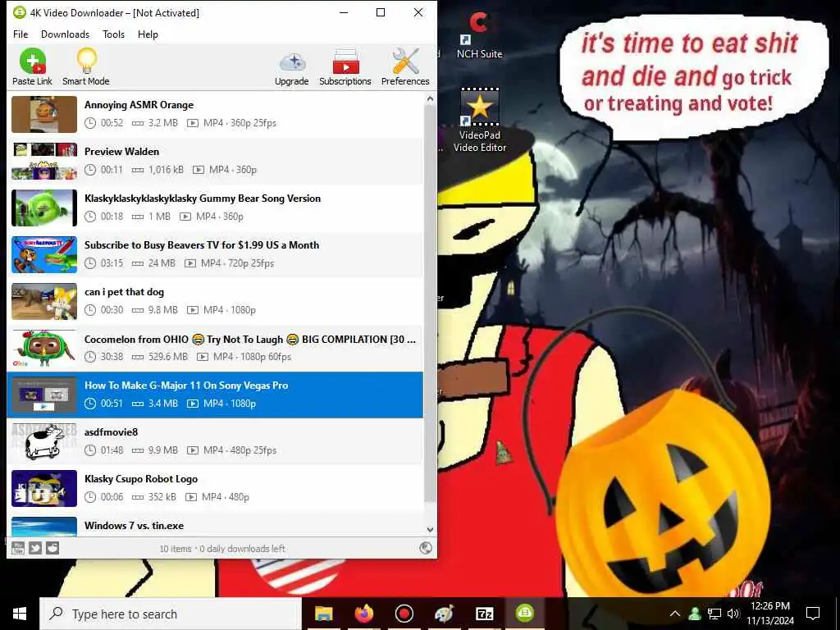
Task: Enable Smart Mode lightbulb
Action: (85, 67)
